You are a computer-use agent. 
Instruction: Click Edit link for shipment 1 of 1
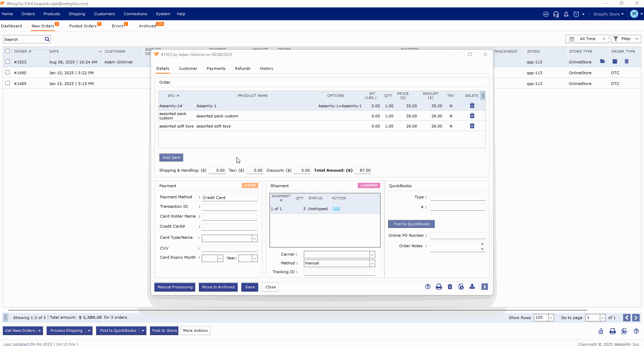[x=336, y=209]
